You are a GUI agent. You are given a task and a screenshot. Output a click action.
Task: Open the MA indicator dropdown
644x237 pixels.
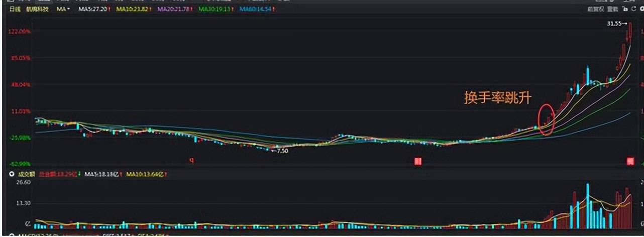click(63, 9)
